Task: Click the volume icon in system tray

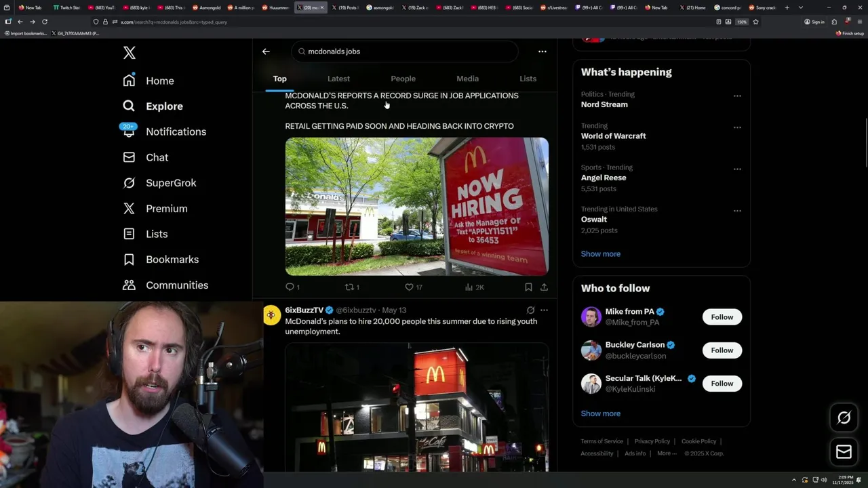Action: (x=824, y=480)
